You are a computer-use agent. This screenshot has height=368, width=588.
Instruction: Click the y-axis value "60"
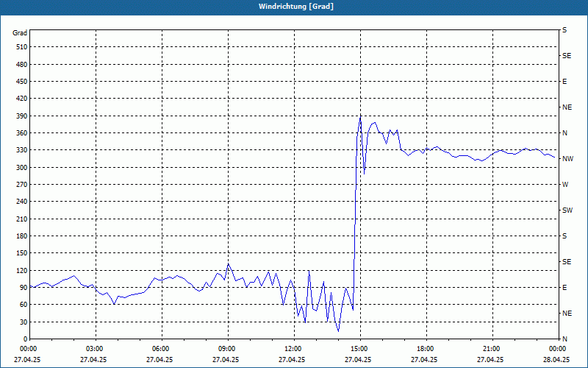(x=24, y=305)
